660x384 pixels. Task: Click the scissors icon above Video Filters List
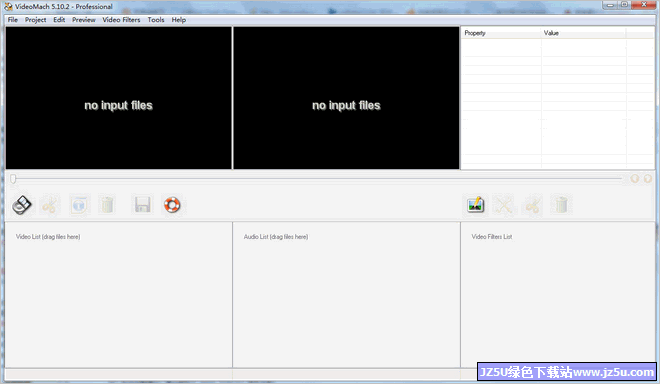(x=532, y=205)
